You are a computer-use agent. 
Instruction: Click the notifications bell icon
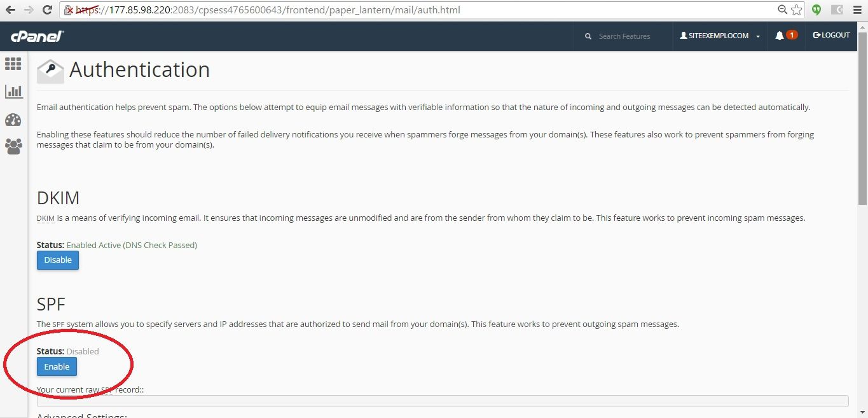pyautogui.click(x=780, y=36)
